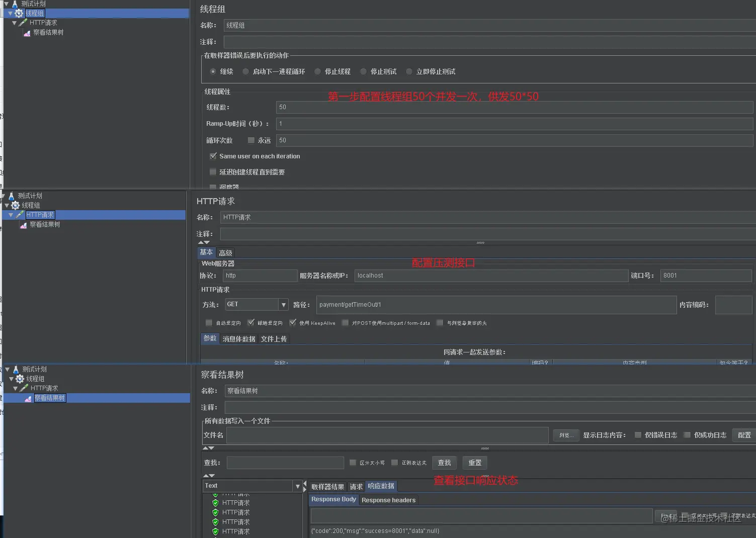756x538 pixels.
Task: Collapse the 线程组 node in the 线程组 panel's tree
Action: 10,13
